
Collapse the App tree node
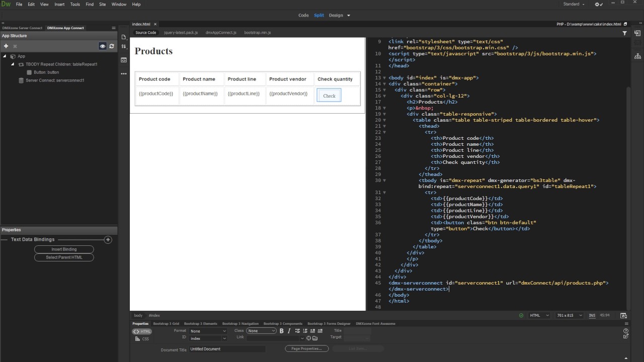[x=5, y=56]
